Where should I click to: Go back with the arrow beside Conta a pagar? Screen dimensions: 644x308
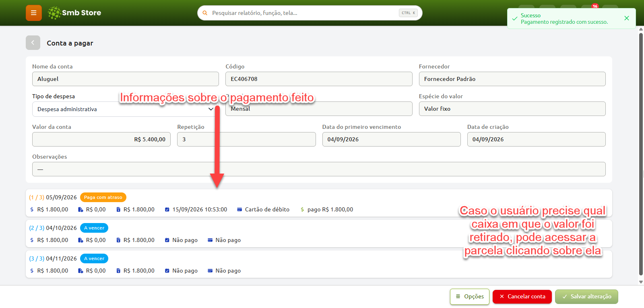pos(33,43)
